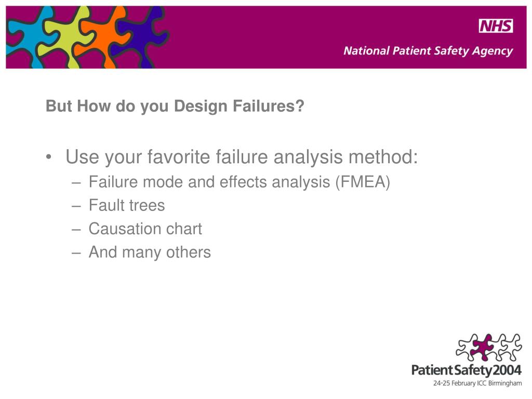
Task: Click the '24-25 February ICC Birmingham' caption
Action: point(477,383)
